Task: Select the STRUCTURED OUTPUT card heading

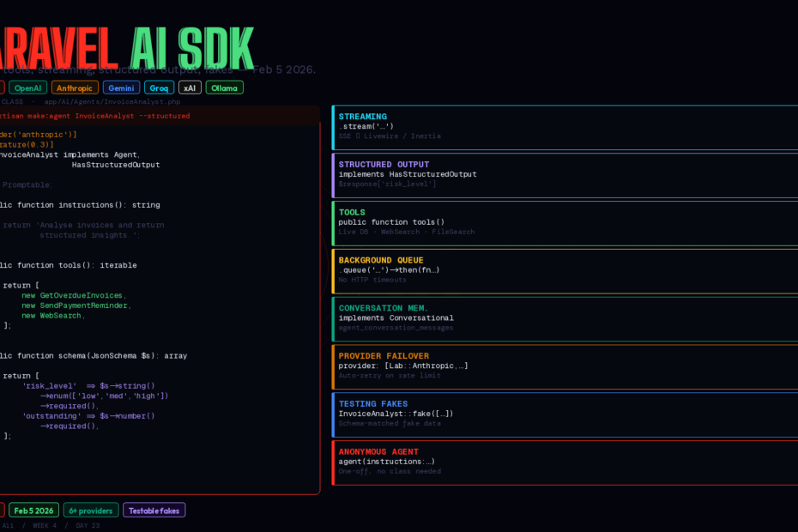Action: point(384,165)
